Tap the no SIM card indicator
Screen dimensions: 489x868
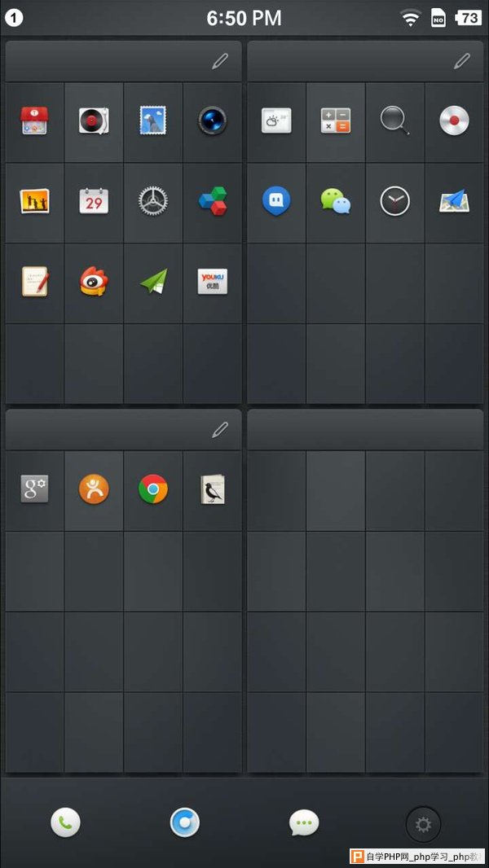coord(438,18)
